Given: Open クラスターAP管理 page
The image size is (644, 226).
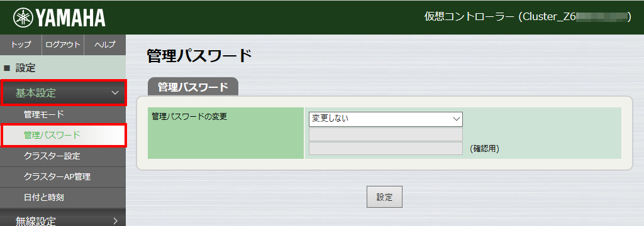Looking at the screenshot, I should (63, 177).
